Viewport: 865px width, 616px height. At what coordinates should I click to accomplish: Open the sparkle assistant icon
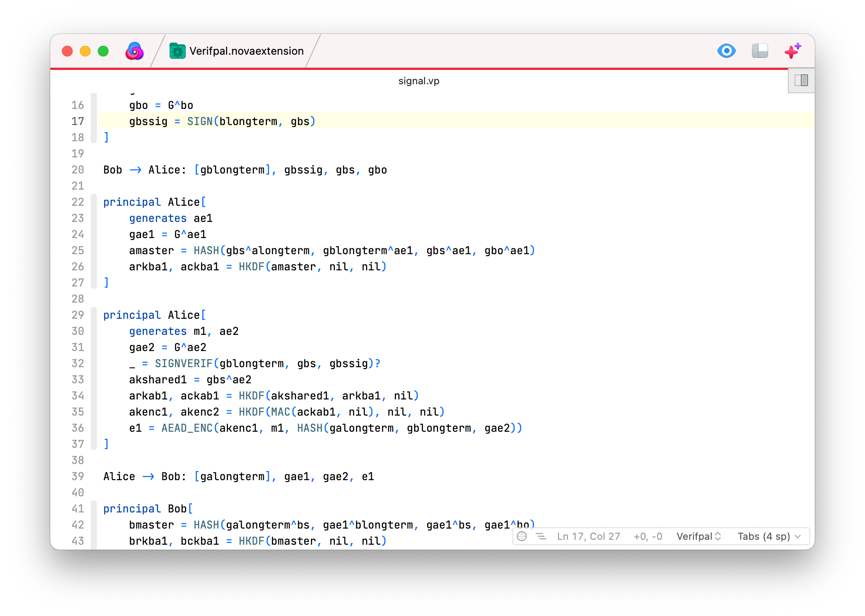[x=792, y=51]
